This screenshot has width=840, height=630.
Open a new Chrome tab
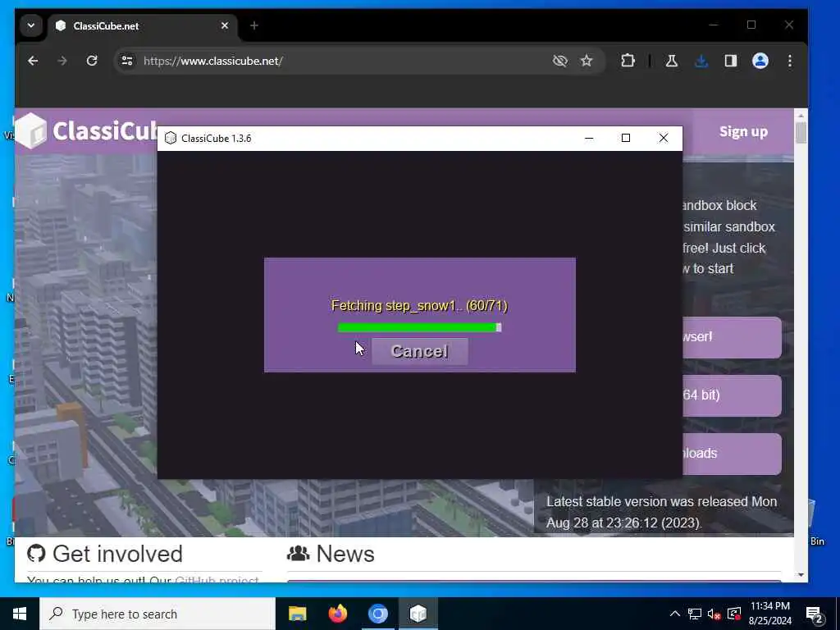pyautogui.click(x=254, y=25)
